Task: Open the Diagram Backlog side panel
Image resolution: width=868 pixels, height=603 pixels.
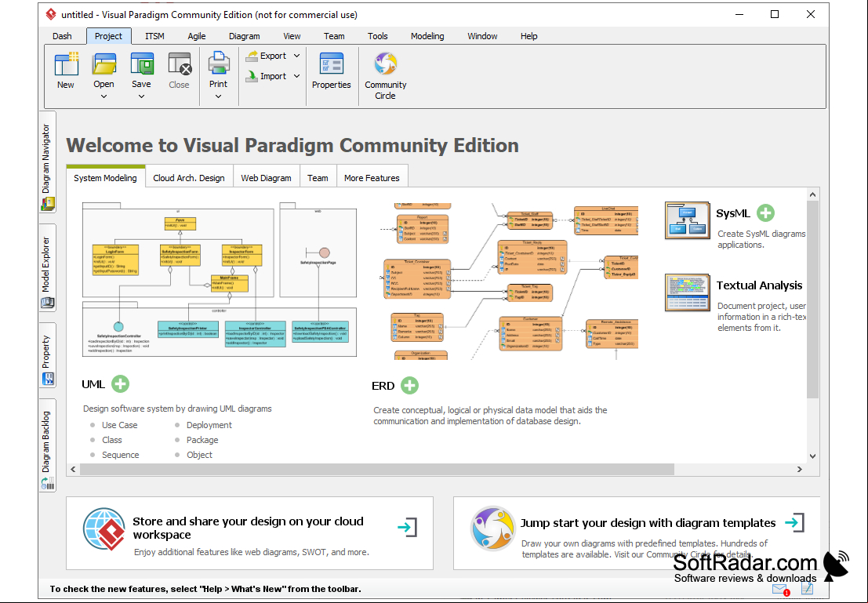Action: coord(48,445)
